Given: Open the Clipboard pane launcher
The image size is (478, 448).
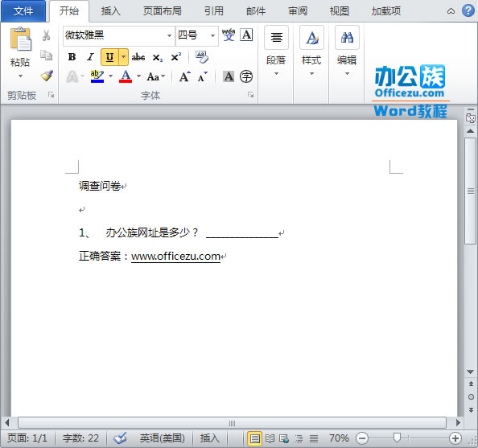Looking at the screenshot, I should coord(51,96).
